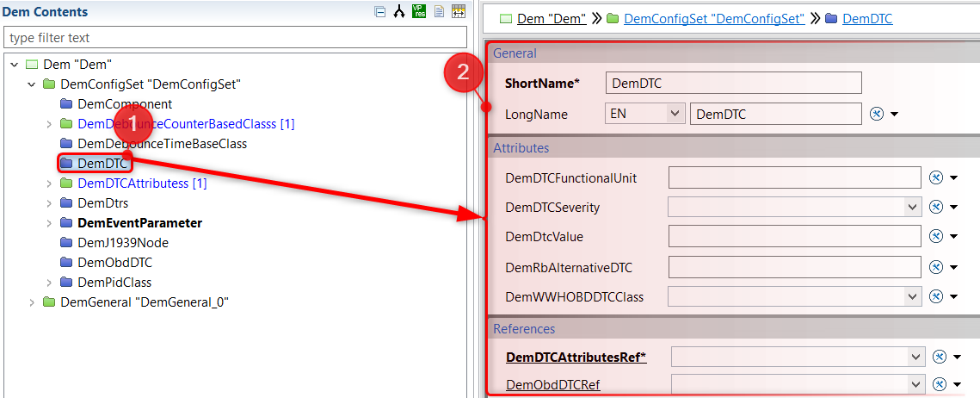
Task: Click the References section header
Action: (x=733, y=328)
